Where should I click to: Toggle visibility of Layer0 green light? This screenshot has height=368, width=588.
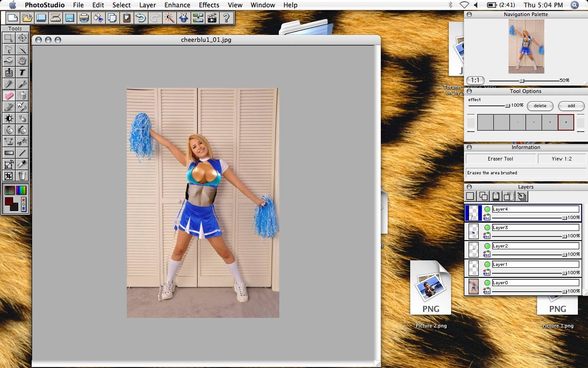click(487, 283)
